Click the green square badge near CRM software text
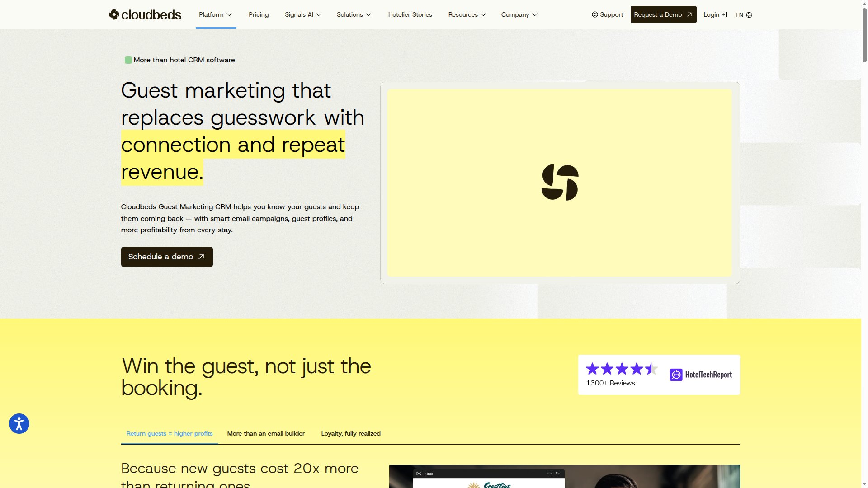This screenshot has width=868, height=488. (128, 60)
